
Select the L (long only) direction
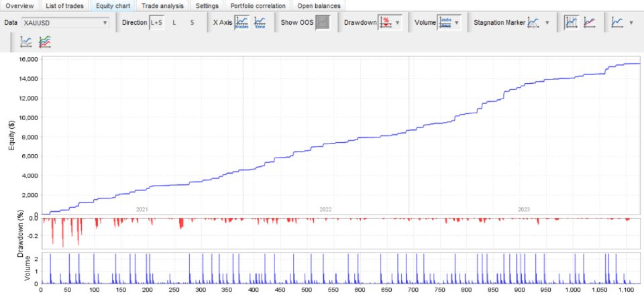[174, 23]
